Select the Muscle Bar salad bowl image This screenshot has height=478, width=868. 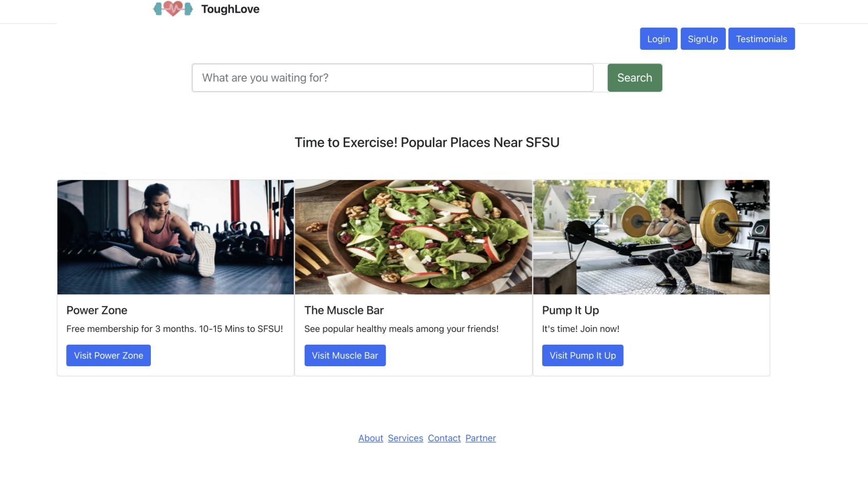[413, 237]
